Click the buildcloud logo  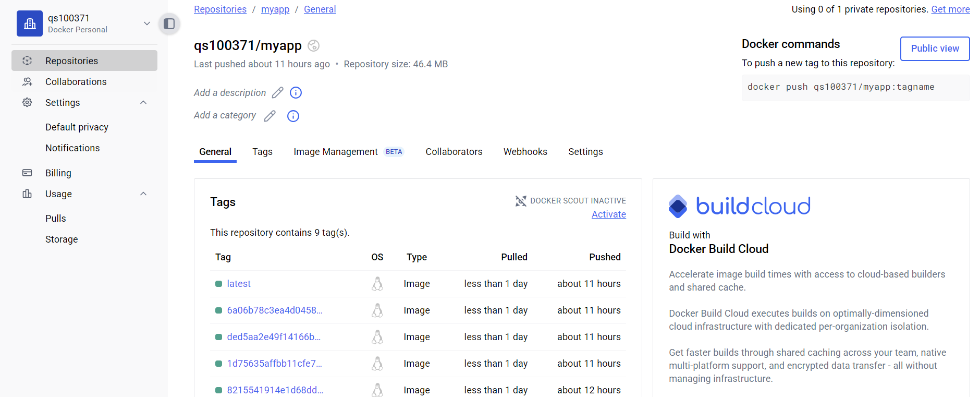point(740,206)
